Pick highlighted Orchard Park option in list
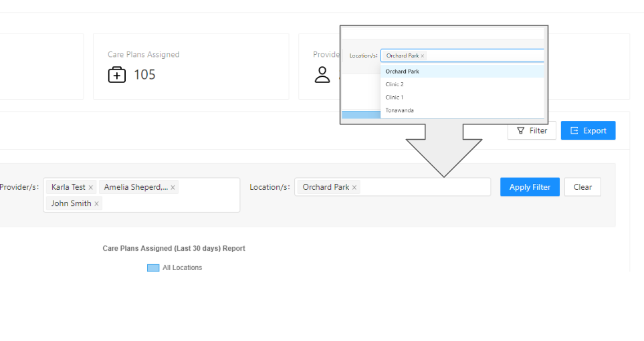 (402, 72)
